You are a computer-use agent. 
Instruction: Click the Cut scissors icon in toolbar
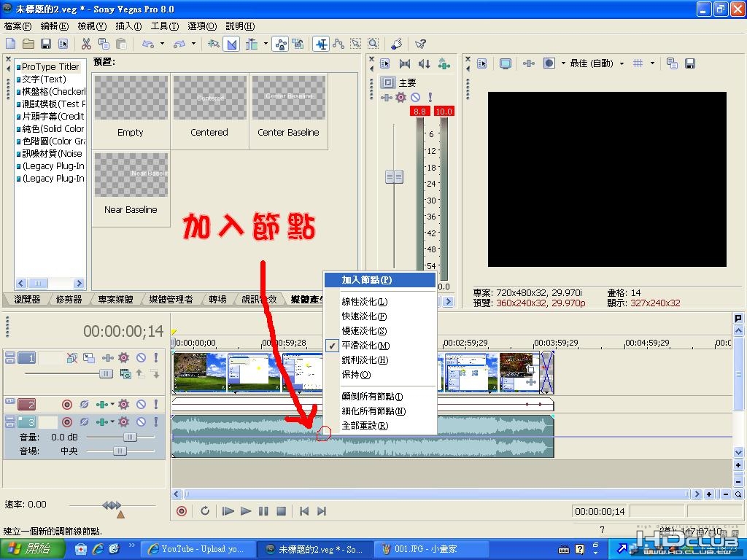[86, 44]
